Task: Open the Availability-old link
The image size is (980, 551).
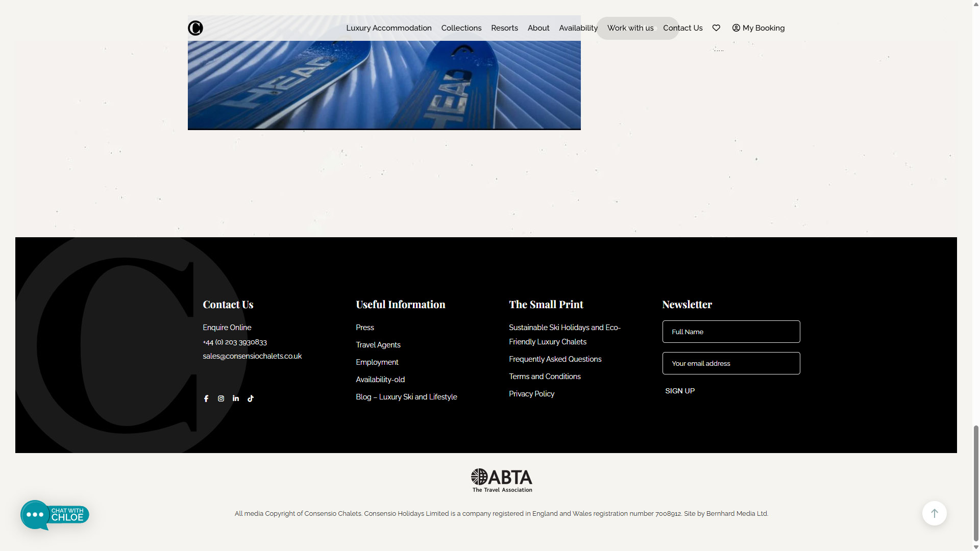Action: [380, 380]
